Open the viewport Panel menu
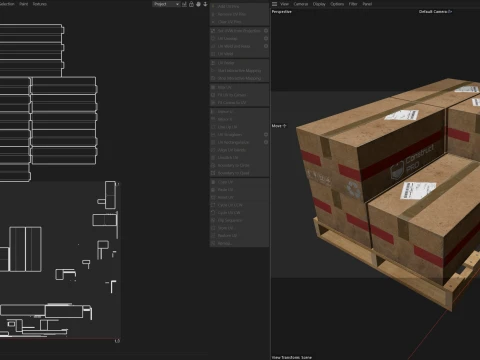This screenshot has height=360, width=480. [367, 4]
